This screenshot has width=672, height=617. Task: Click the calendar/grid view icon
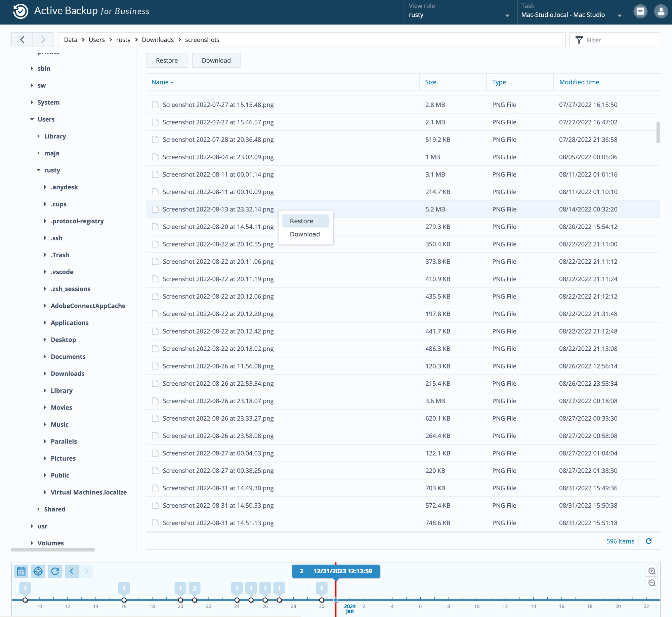21,571
